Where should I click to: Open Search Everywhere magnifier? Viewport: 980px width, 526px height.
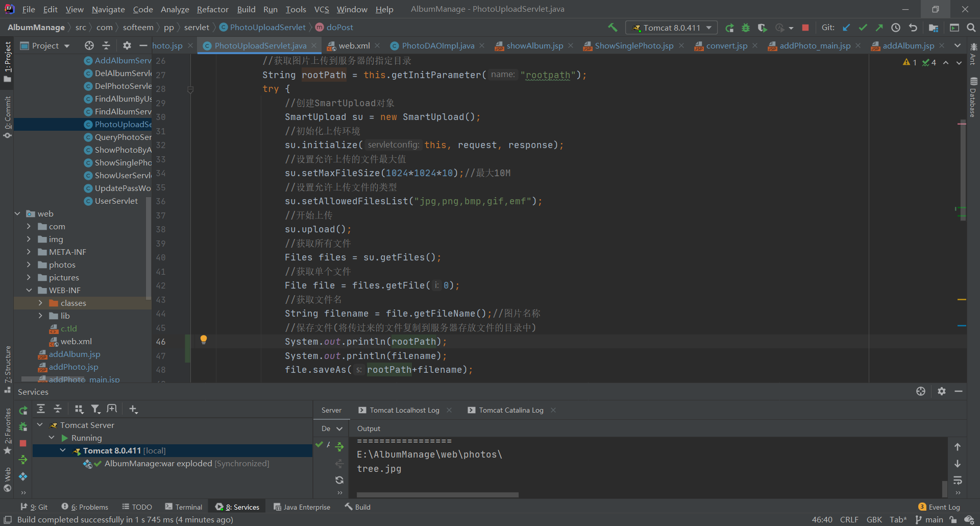click(972, 28)
